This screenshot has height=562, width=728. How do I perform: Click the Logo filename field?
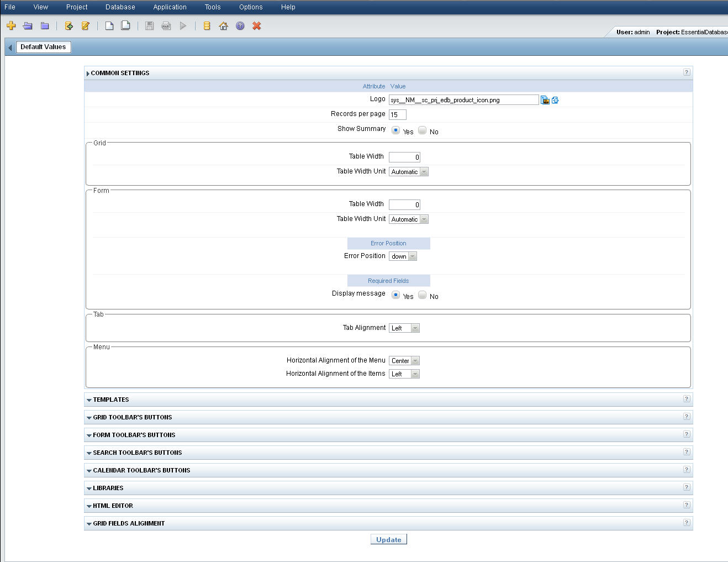pos(464,100)
